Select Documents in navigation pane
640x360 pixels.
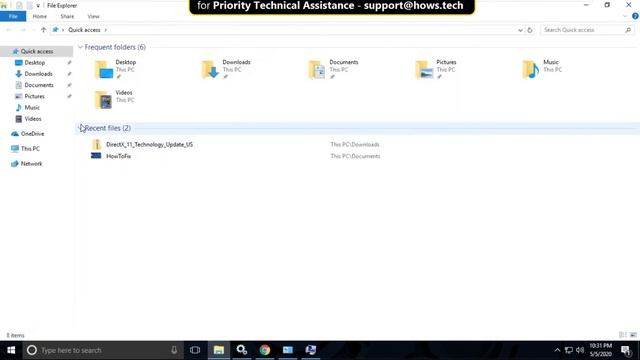pos(39,85)
